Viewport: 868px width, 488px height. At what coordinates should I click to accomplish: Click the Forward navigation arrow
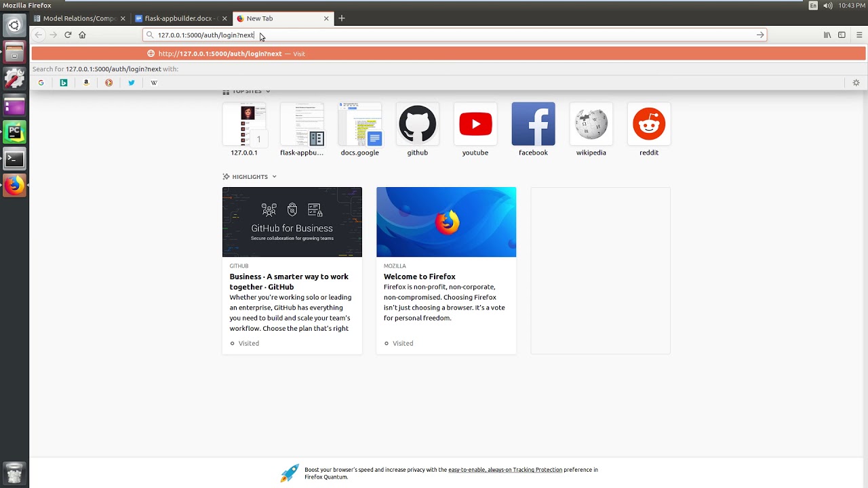coord(53,35)
